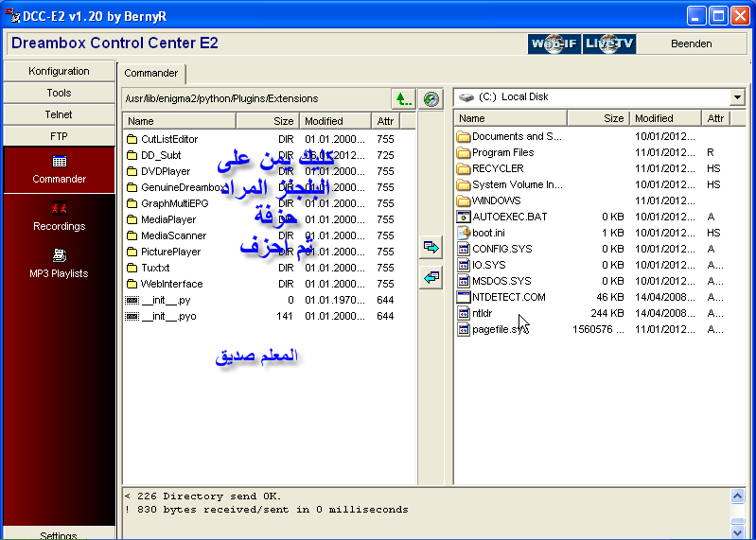Go up one directory with green arrow
The width and height of the screenshot is (756, 540).
(404, 99)
